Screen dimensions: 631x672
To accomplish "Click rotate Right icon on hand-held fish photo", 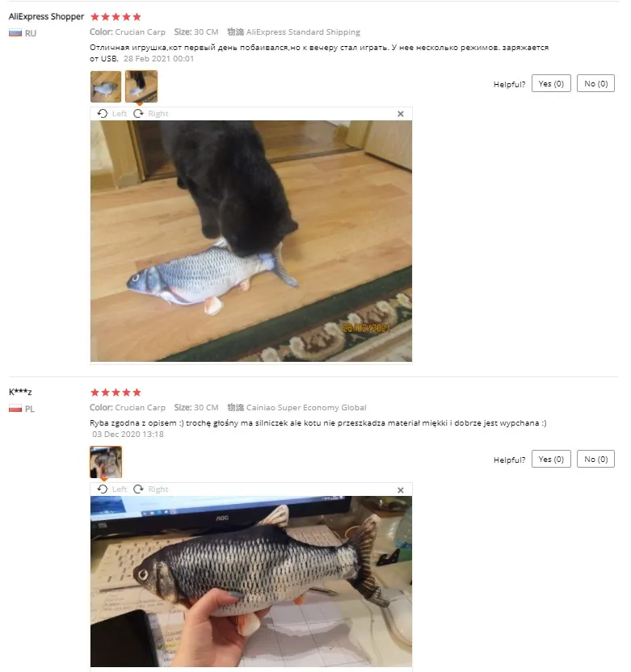I will [138, 489].
